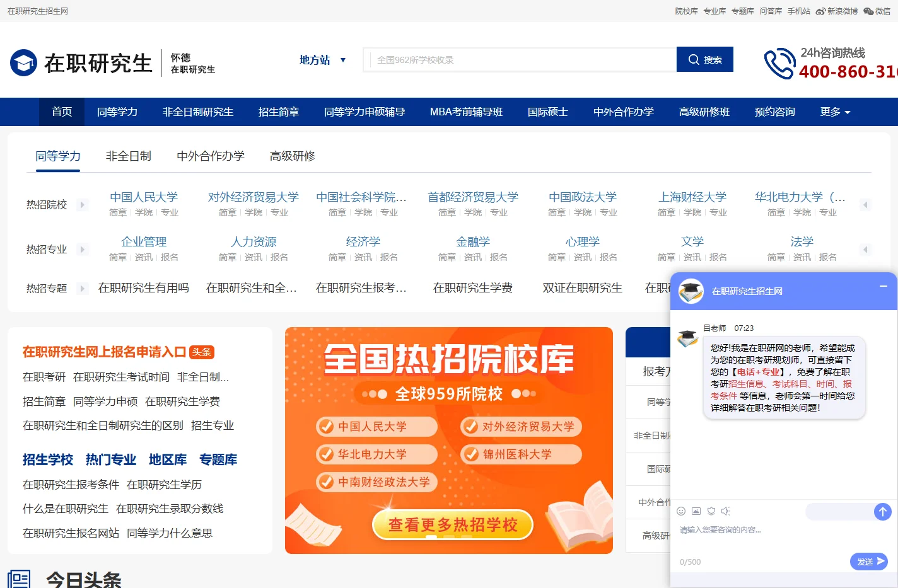Click the round up-arrow button in chat
This screenshot has height=588, width=898.
pos(883,512)
